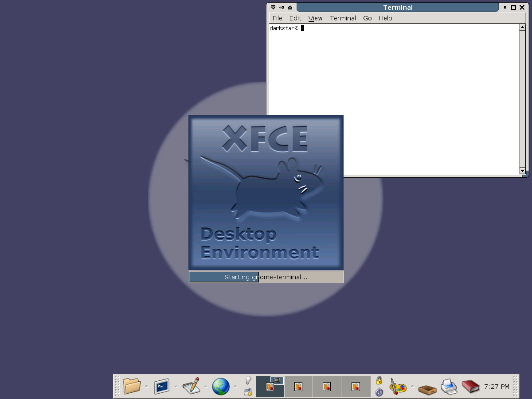
Task: Open the View menu in Terminal
Action: tap(315, 18)
